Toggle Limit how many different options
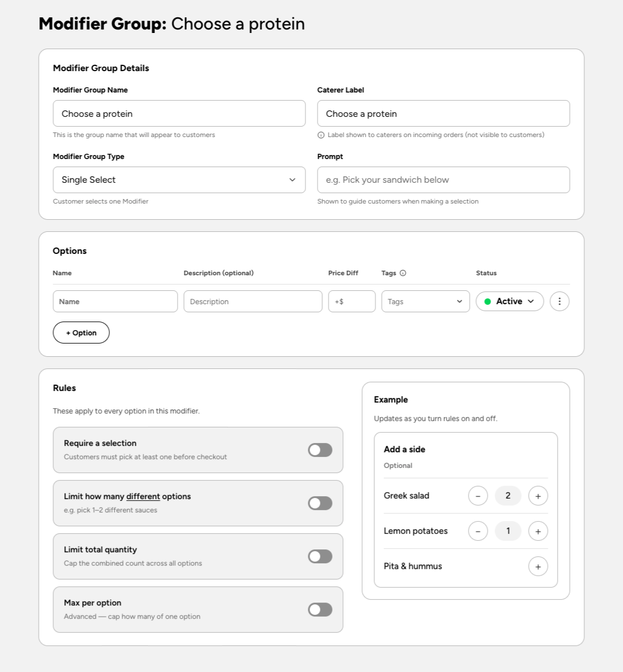This screenshot has width=623, height=672. click(x=320, y=503)
